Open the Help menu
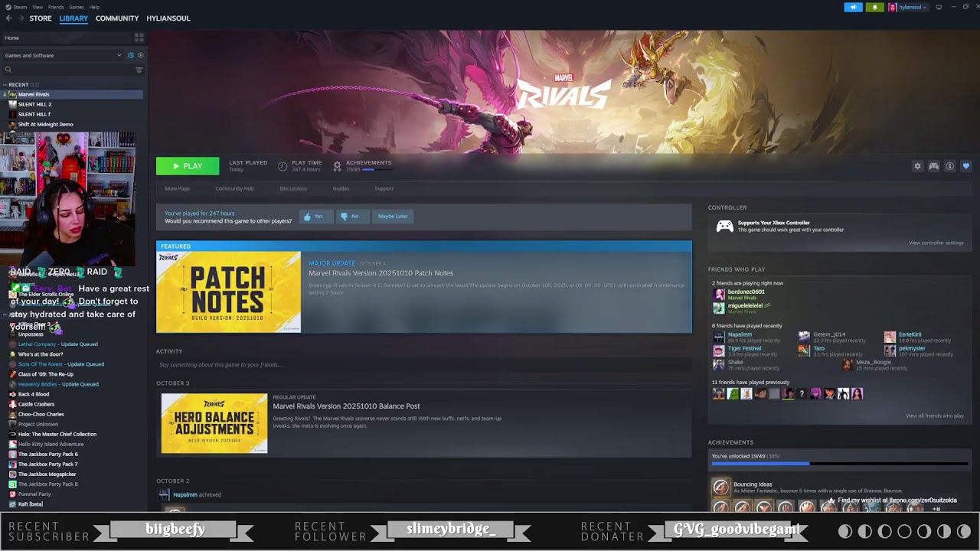The image size is (980, 551). tap(94, 7)
